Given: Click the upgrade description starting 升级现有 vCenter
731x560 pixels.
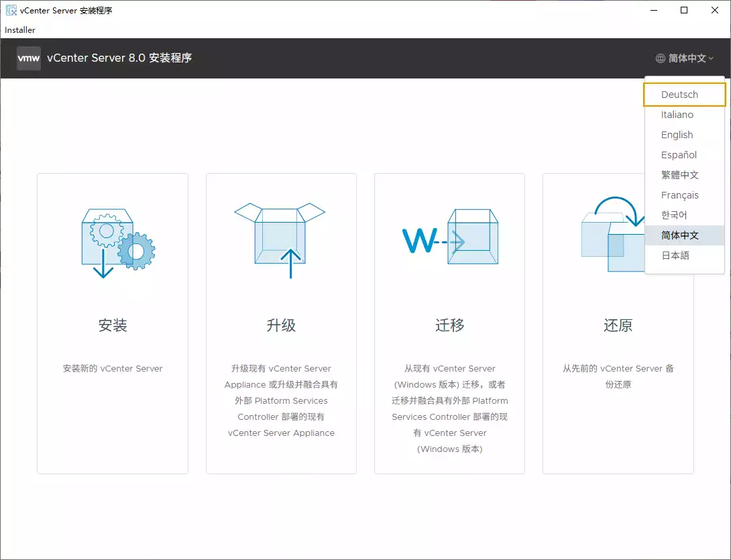Looking at the screenshot, I should pos(281,400).
